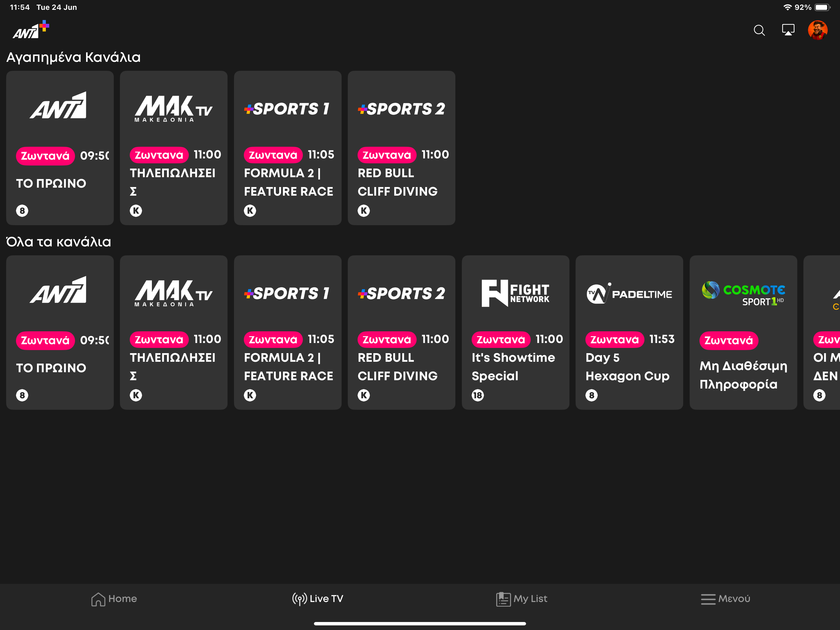
Task: Open the search magnifier icon
Action: point(759,30)
